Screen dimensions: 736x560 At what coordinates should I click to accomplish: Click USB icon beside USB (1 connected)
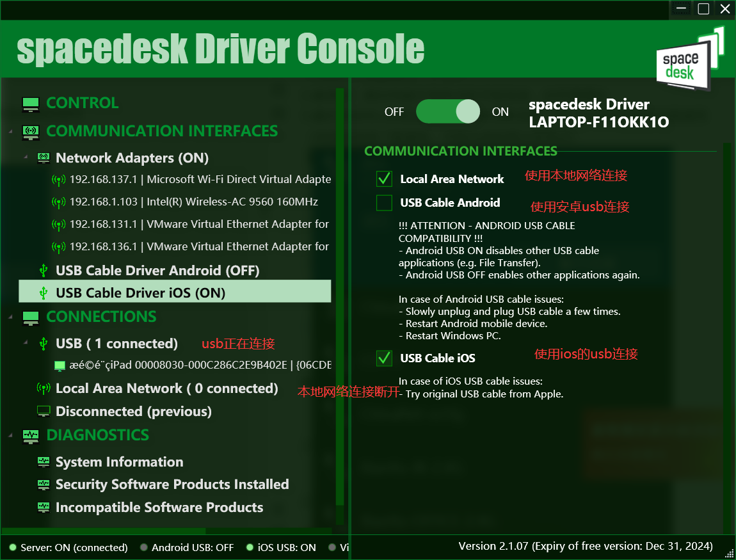44,344
